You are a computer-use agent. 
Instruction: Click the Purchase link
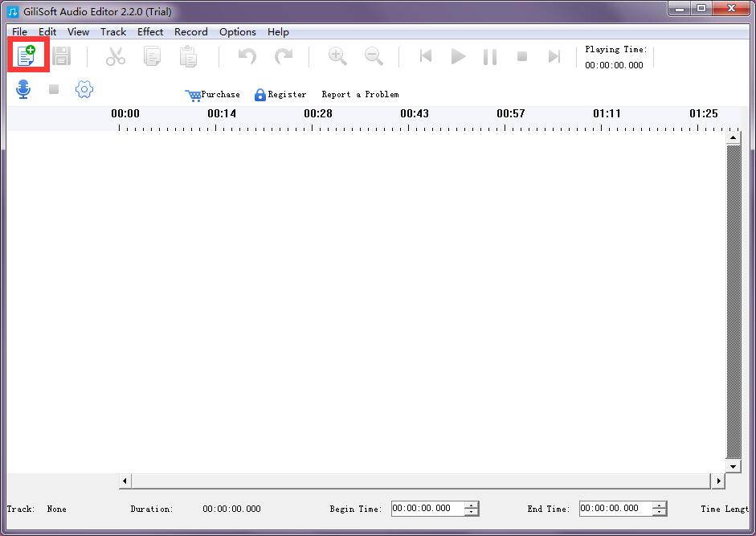[x=213, y=95]
